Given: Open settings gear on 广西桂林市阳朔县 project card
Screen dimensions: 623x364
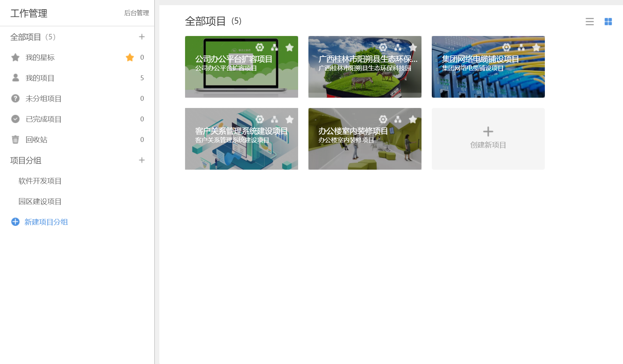Looking at the screenshot, I should click(x=383, y=47).
